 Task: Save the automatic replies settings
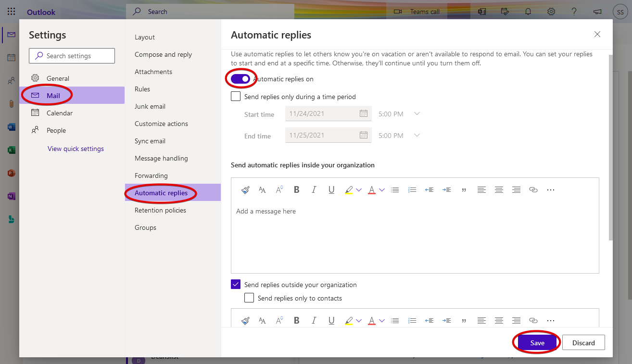(537, 343)
